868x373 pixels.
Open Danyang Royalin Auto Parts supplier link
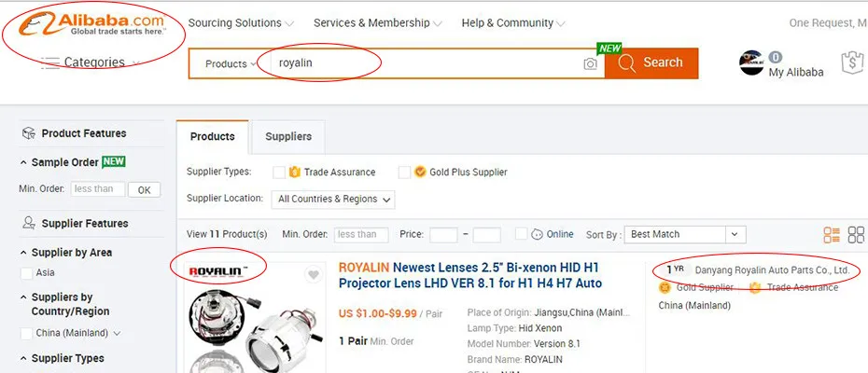pyautogui.click(x=774, y=270)
